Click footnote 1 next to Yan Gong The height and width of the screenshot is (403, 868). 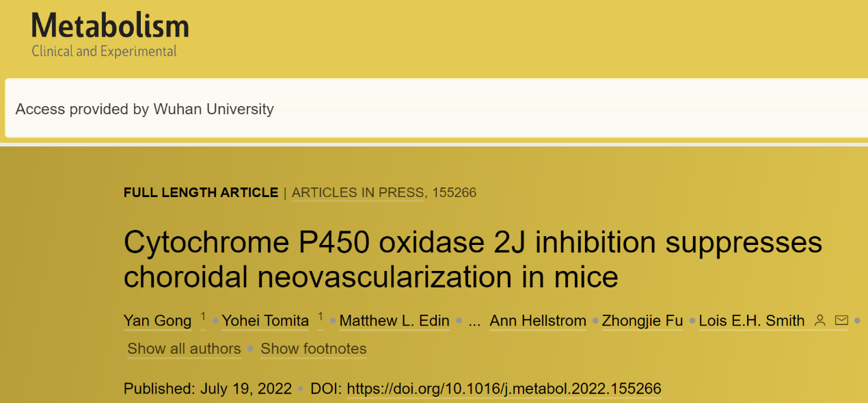[x=203, y=317]
